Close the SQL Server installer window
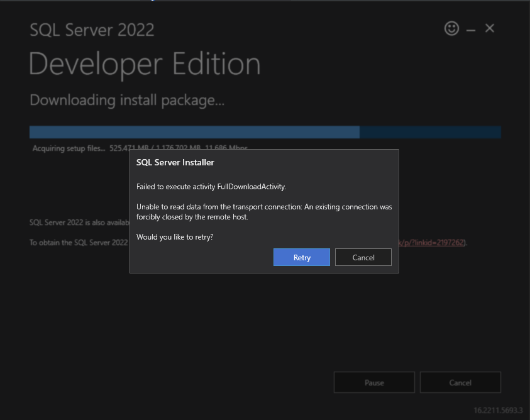Image resolution: width=530 pixels, height=420 pixels. (x=489, y=28)
